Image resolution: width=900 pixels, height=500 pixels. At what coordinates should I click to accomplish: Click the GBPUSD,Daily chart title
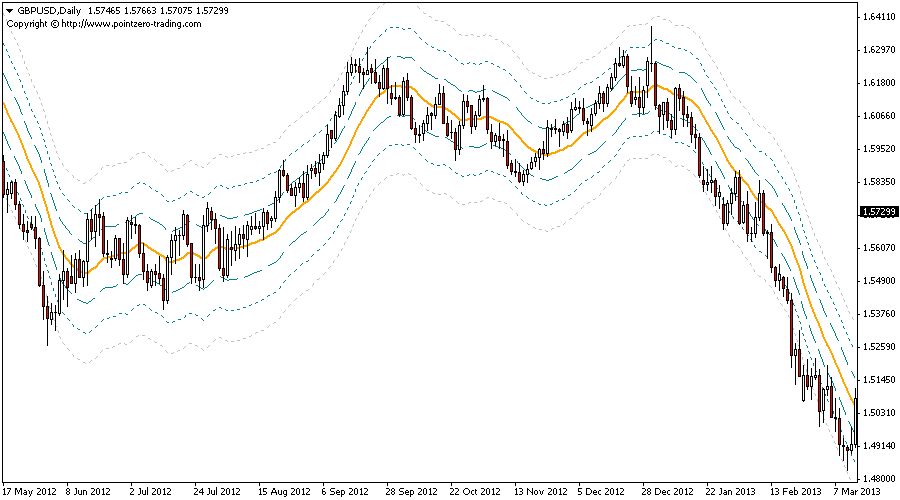click(48, 10)
